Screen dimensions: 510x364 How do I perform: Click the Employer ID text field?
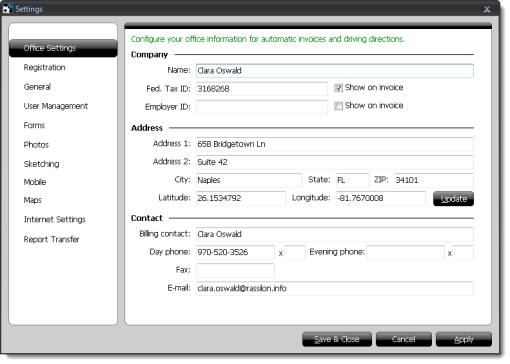click(x=262, y=107)
